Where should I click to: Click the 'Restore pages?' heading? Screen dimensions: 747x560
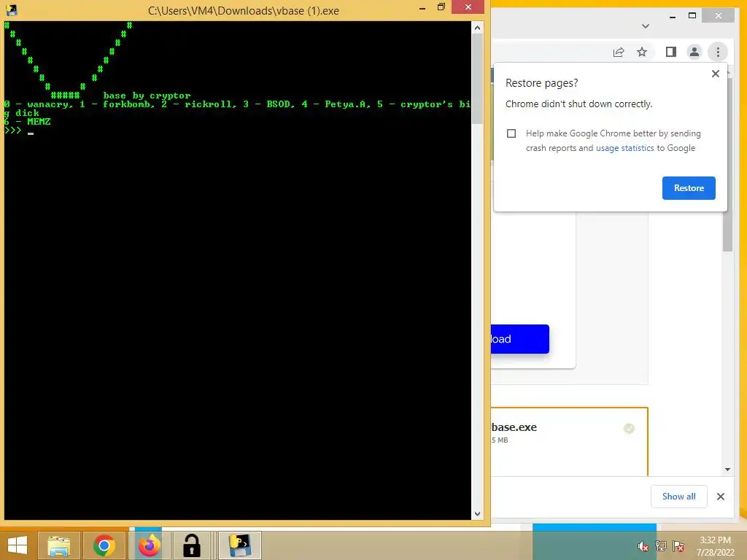[541, 83]
